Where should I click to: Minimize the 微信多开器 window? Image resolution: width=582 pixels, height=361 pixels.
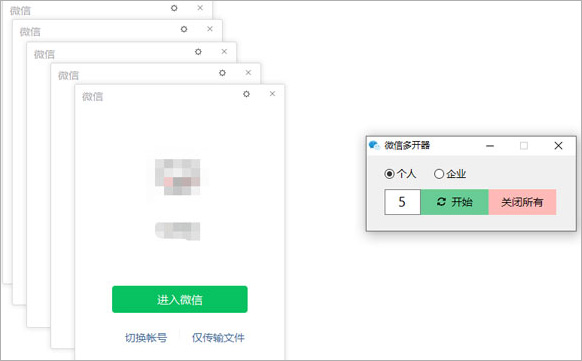click(x=490, y=146)
